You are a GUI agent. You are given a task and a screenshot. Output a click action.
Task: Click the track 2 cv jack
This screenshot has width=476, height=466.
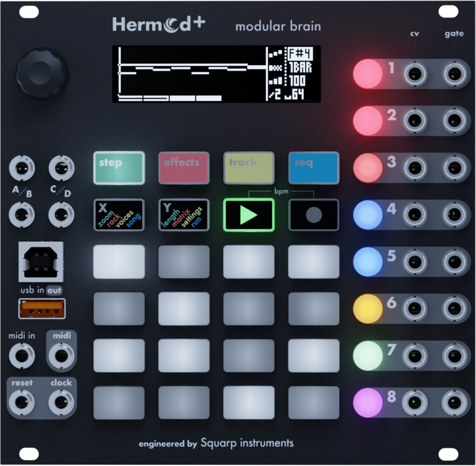tap(415, 121)
